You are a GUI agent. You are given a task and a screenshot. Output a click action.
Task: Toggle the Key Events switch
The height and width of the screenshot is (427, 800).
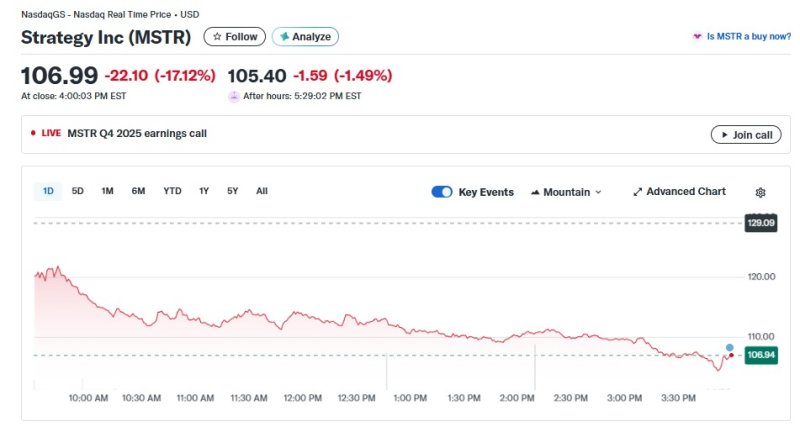click(x=442, y=192)
